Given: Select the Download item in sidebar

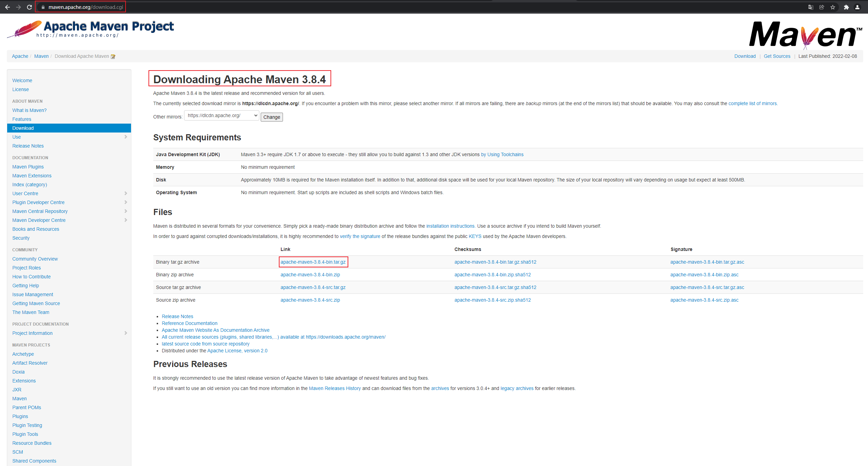Looking at the screenshot, I should point(23,128).
